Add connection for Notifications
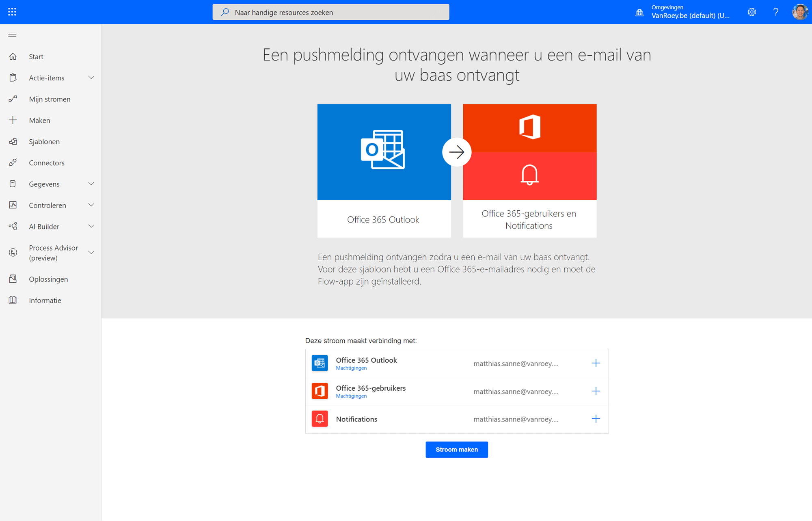Image resolution: width=812 pixels, height=521 pixels. point(596,419)
